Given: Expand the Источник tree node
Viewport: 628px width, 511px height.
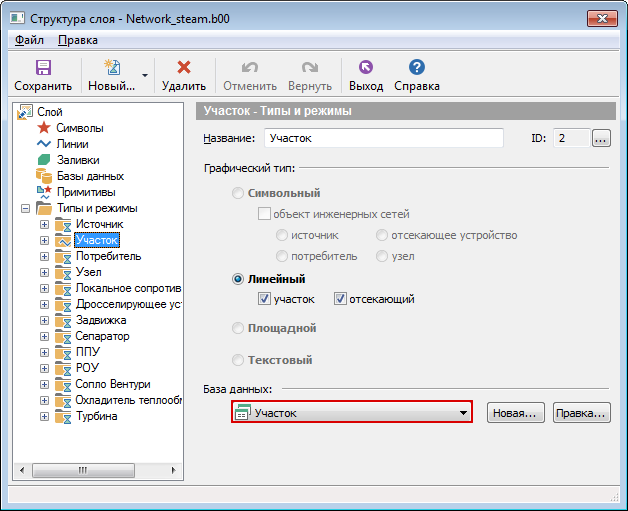Looking at the screenshot, I should click(x=44, y=224).
